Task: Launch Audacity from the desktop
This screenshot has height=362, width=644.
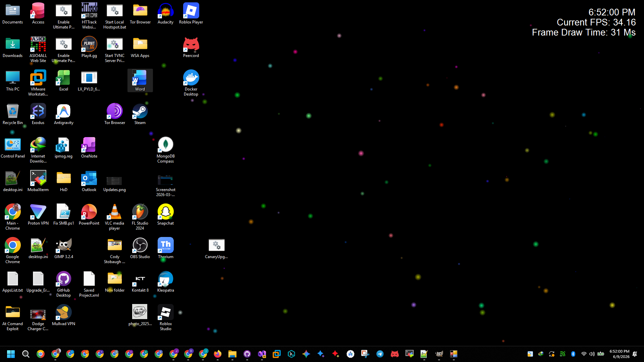Action: pyautogui.click(x=165, y=13)
